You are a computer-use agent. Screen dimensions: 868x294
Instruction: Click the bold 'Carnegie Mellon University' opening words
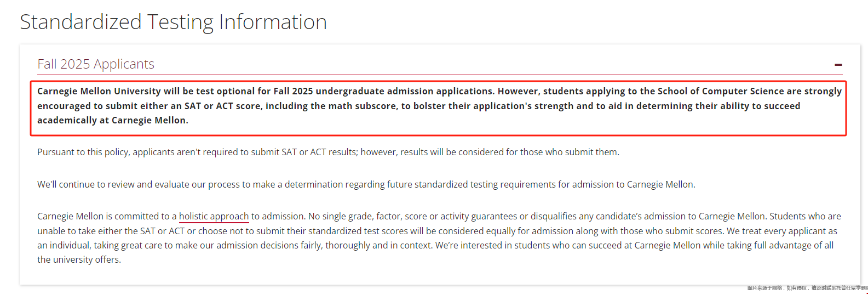(x=99, y=91)
